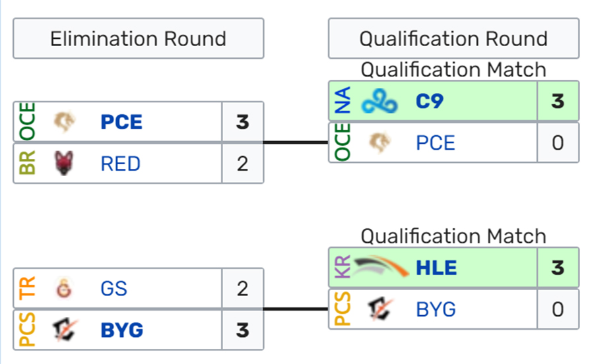This screenshot has width=594, height=364.
Task: Open the RED team link
Action: tap(121, 164)
